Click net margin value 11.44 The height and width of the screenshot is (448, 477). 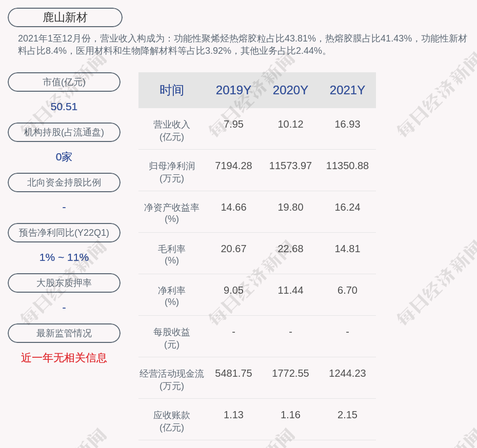[x=290, y=290]
